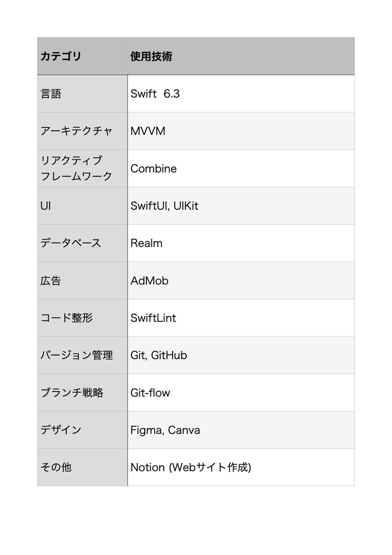The width and height of the screenshot is (392, 555).
Task: Select the UI category cell
Action: coord(82,206)
